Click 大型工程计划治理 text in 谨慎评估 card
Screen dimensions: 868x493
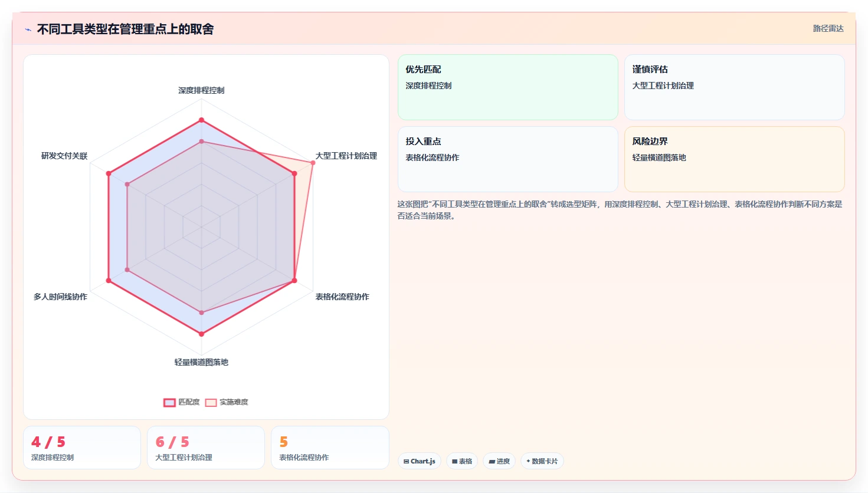click(663, 86)
